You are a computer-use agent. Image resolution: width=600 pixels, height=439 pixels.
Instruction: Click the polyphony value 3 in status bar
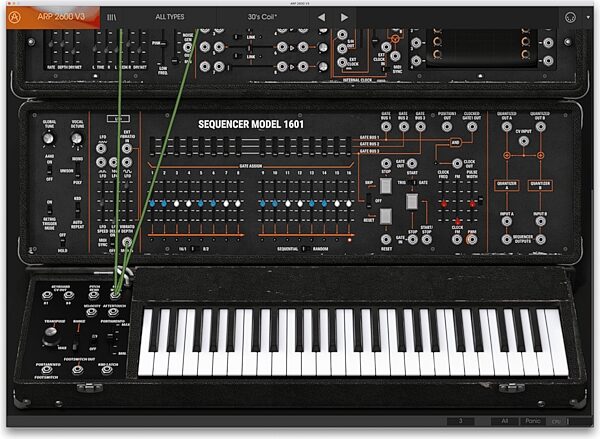460,421
